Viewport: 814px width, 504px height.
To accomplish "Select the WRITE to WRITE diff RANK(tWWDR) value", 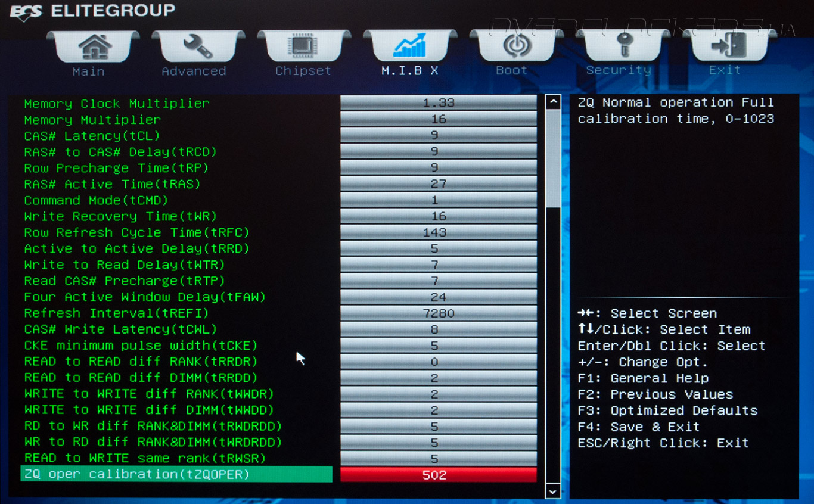I will pos(439,394).
